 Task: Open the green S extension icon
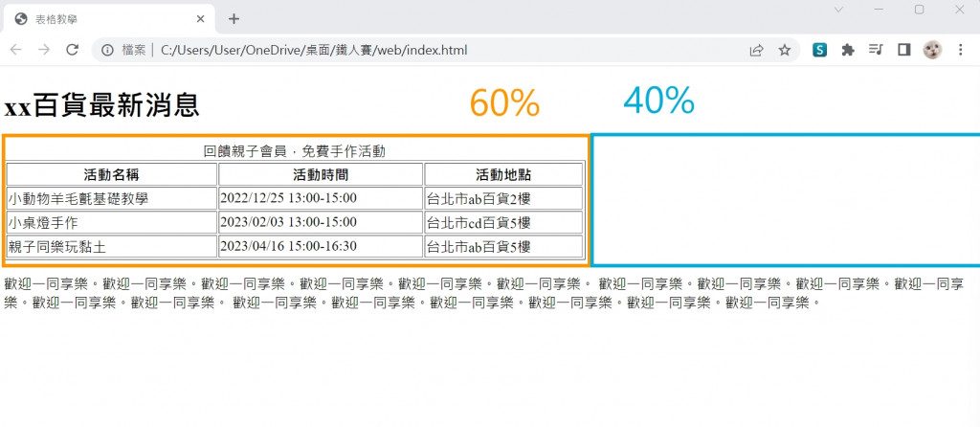tap(819, 50)
